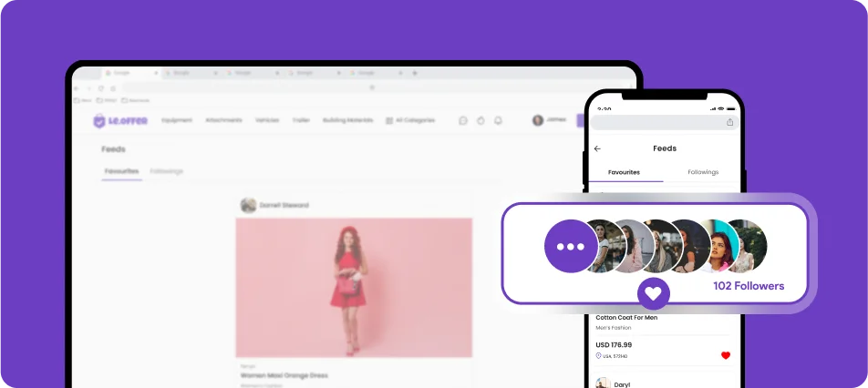Viewport: 868px width, 388px height.
Task: Close the first browser tab
Action: pyautogui.click(x=156, y=73)
